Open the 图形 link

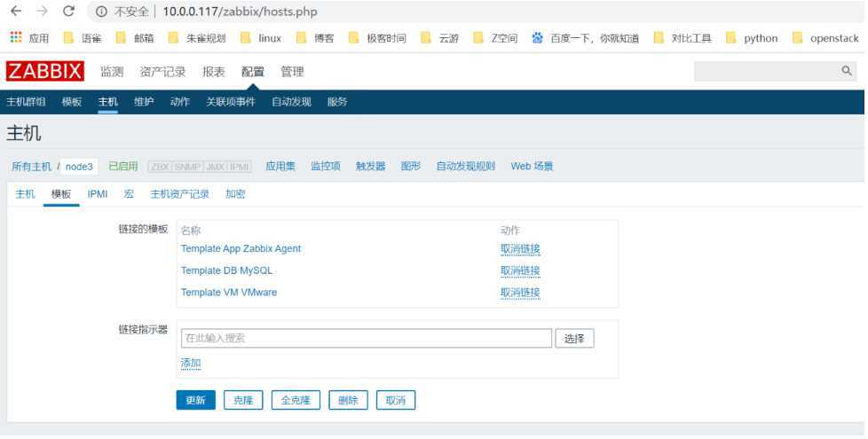tap(411, 166)
